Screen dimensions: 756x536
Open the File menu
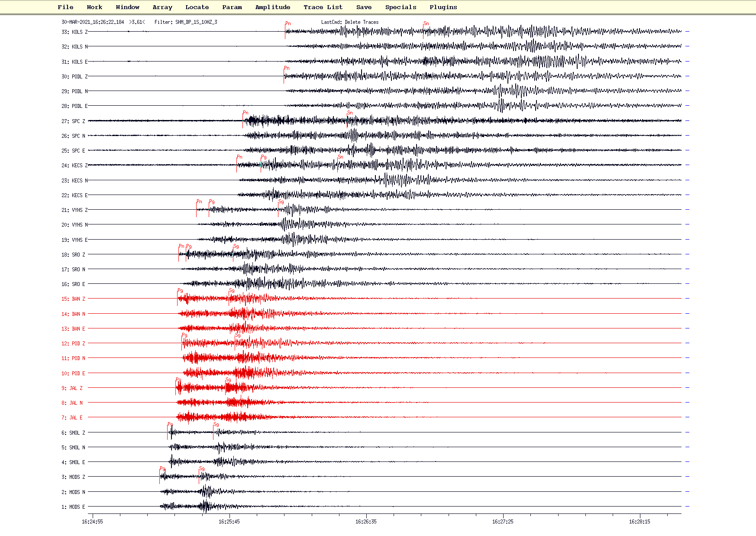coord(65,7)
